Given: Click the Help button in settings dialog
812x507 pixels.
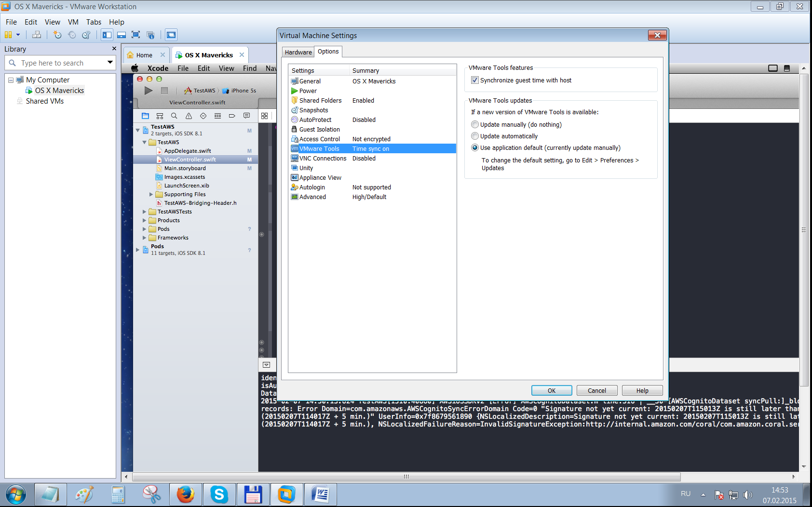Looking at the screenshot, I should pos(642,391).
